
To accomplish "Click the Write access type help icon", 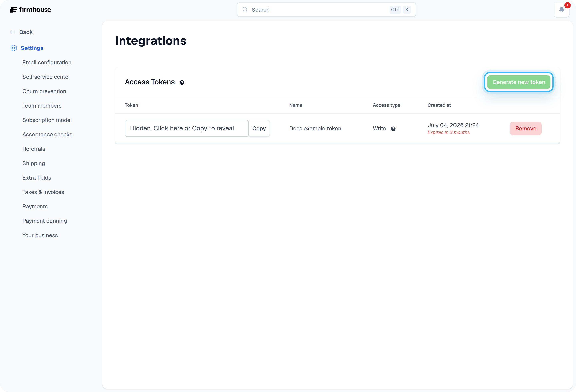I will 393,129.
